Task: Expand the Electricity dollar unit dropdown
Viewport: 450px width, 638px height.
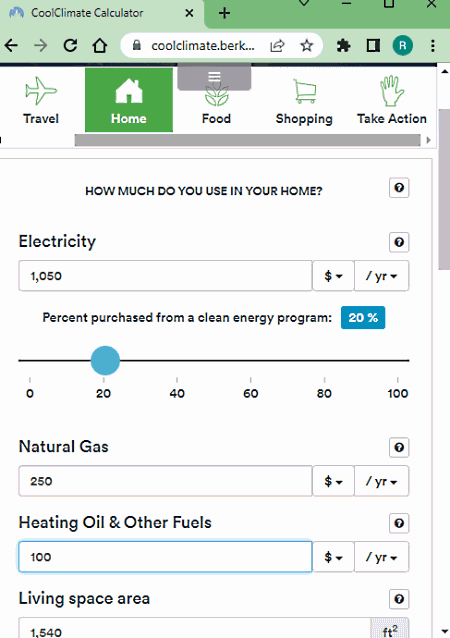Action: click(333, 276)
